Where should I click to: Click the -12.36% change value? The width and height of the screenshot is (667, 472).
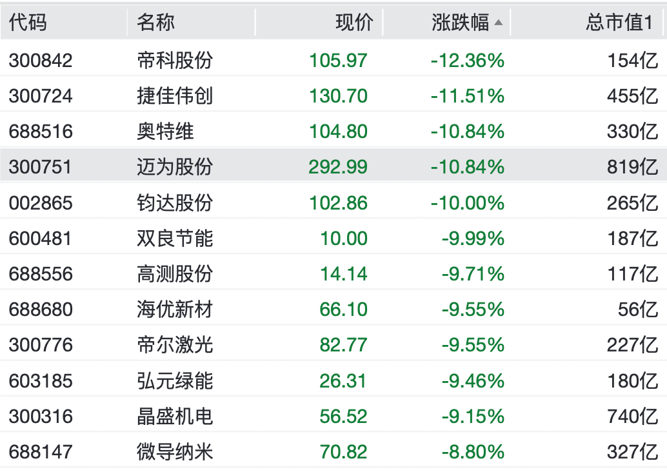click(468, 61)
